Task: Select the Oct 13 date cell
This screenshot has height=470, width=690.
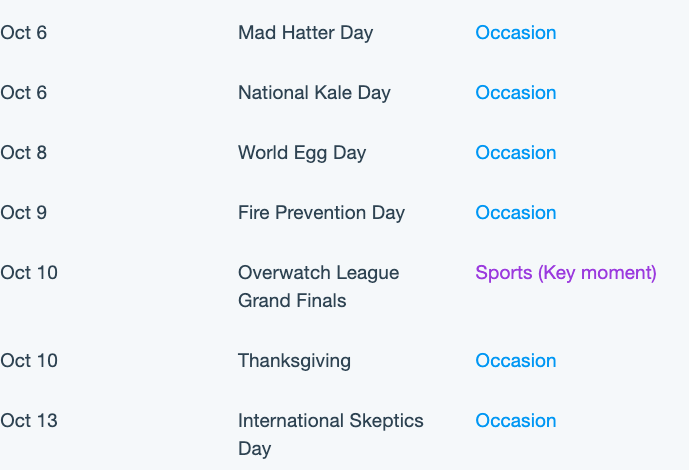Action: coord(29,421)
